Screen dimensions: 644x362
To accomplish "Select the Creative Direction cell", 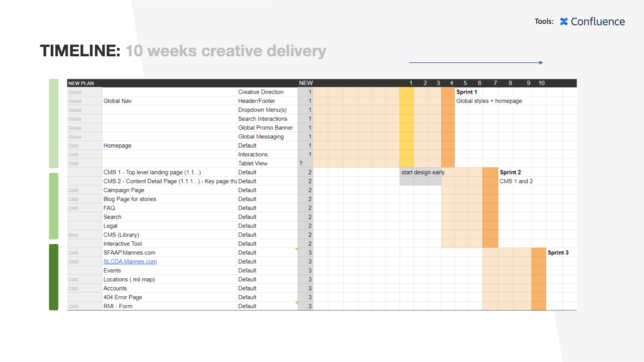I will [x=261, y=92].
